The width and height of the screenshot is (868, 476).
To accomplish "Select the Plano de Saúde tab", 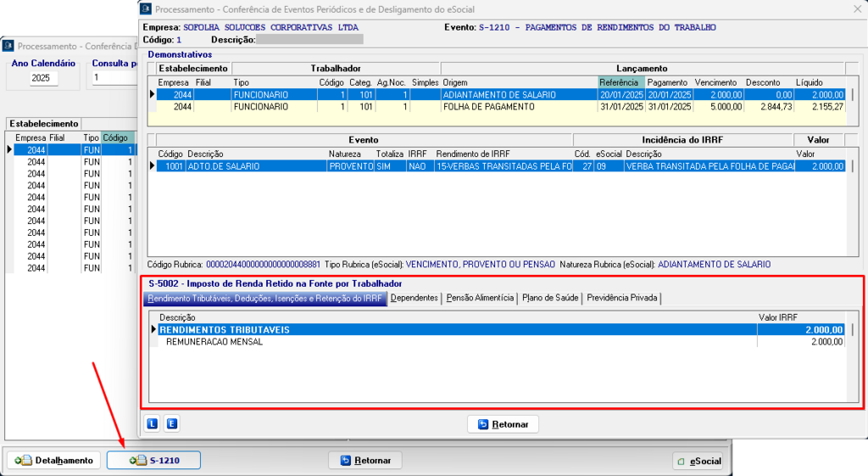I will click(550, 298).
